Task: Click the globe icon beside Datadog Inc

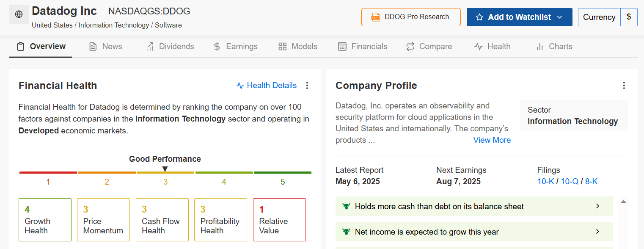Action: pos(19,14)
